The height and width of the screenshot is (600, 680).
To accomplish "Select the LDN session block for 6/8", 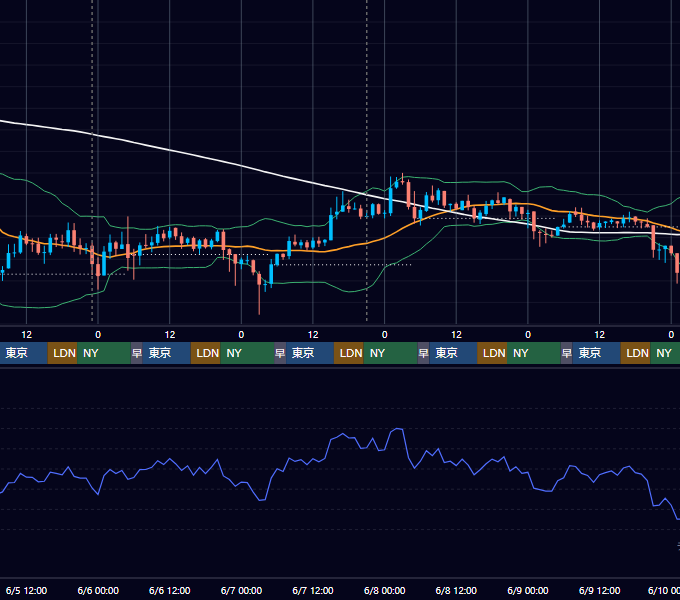I will [492, 353].
